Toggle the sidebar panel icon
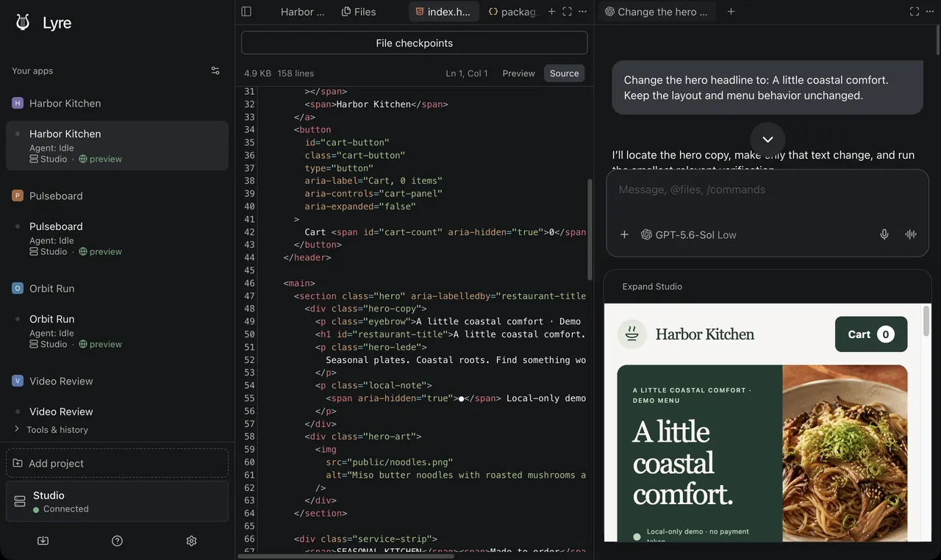The height and width of the screenshot is (560, 941). coord(246,12)
